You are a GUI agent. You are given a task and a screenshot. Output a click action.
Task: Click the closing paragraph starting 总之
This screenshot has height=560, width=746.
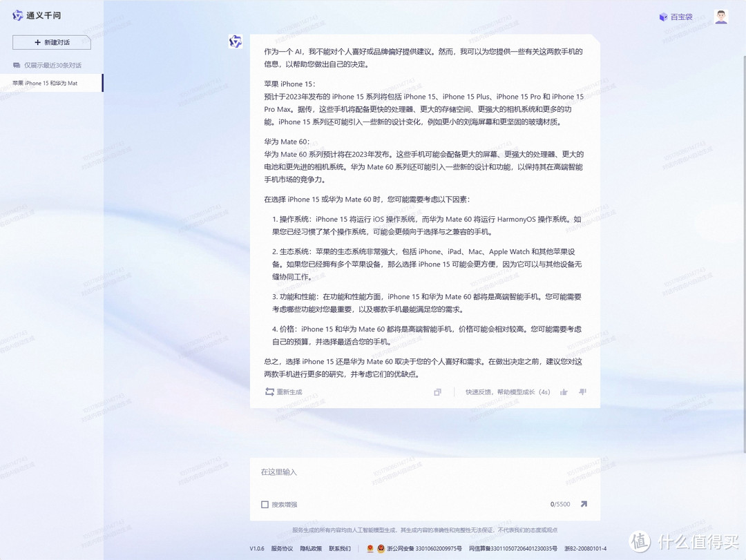[423, 368]
